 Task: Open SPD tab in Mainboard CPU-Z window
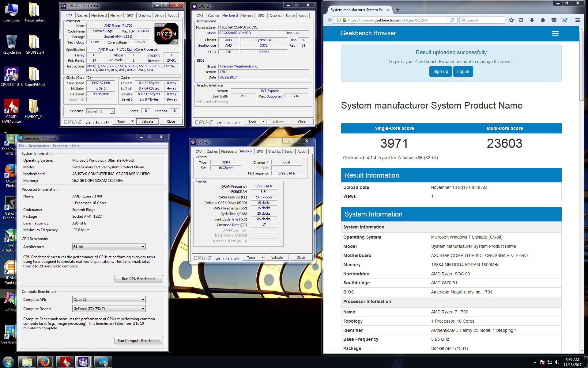point(261,16)
